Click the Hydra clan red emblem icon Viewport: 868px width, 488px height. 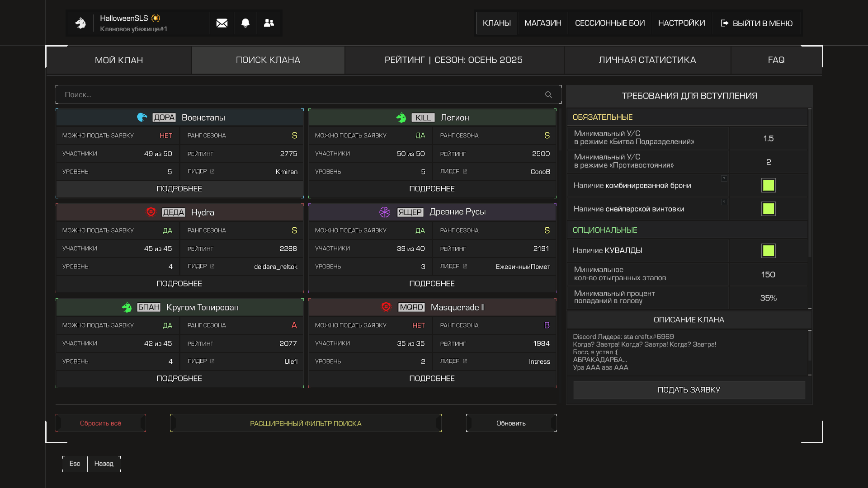click(x=151, y=212)
